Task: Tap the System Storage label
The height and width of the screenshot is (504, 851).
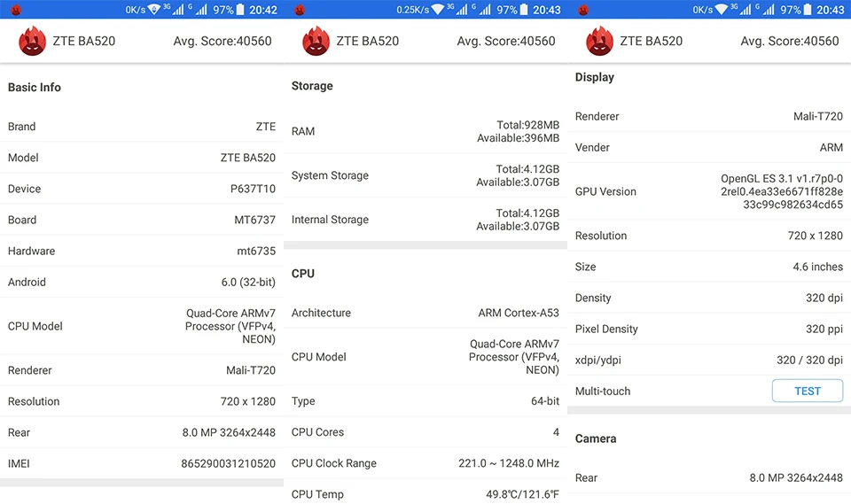Action: 330,175
